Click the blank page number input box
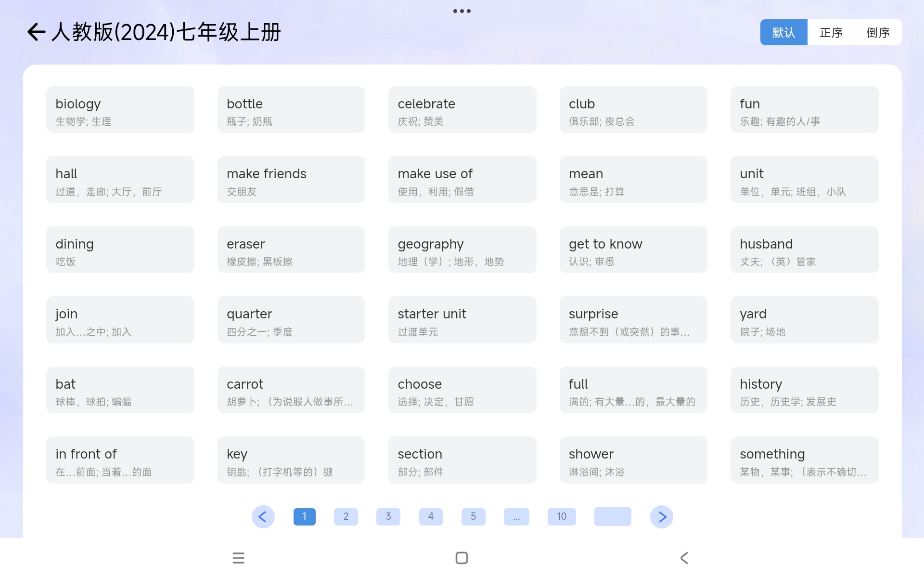Viewport: 924px width, 578px height. tap(613, 517)
